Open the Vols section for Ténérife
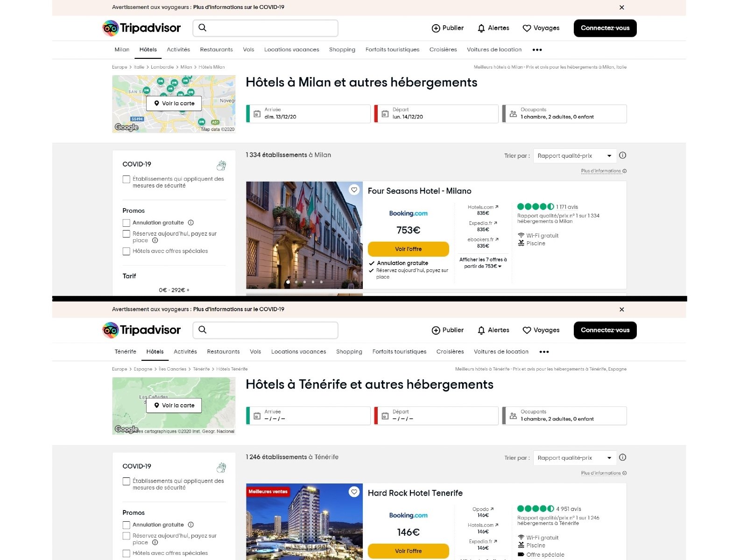747x560 pixels. pos(255,351)
